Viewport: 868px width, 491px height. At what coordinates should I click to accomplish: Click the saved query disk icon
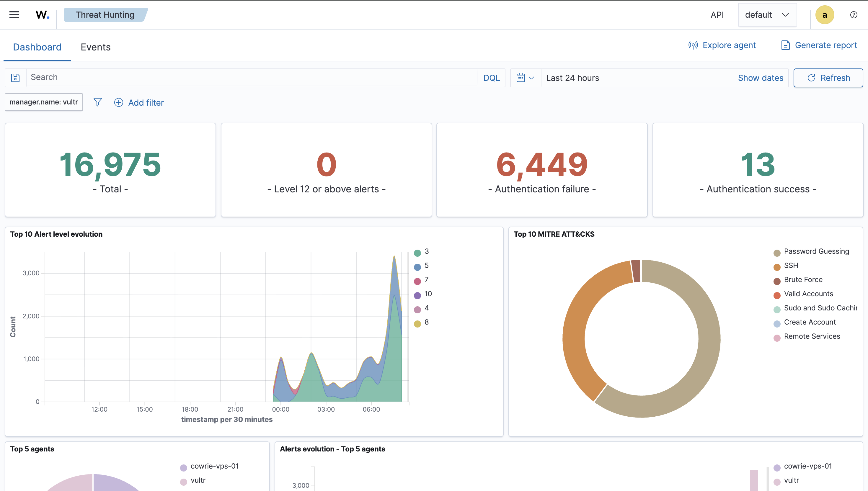[x=16, y=78]
